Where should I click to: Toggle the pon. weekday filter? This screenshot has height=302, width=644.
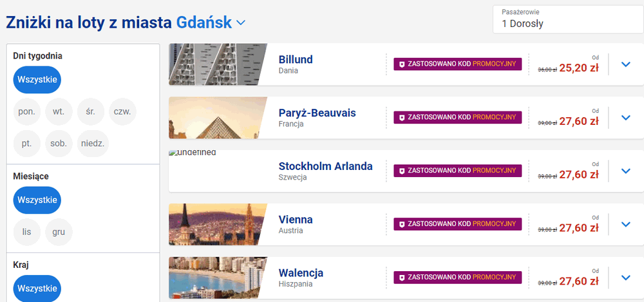(x=26, y=111)
